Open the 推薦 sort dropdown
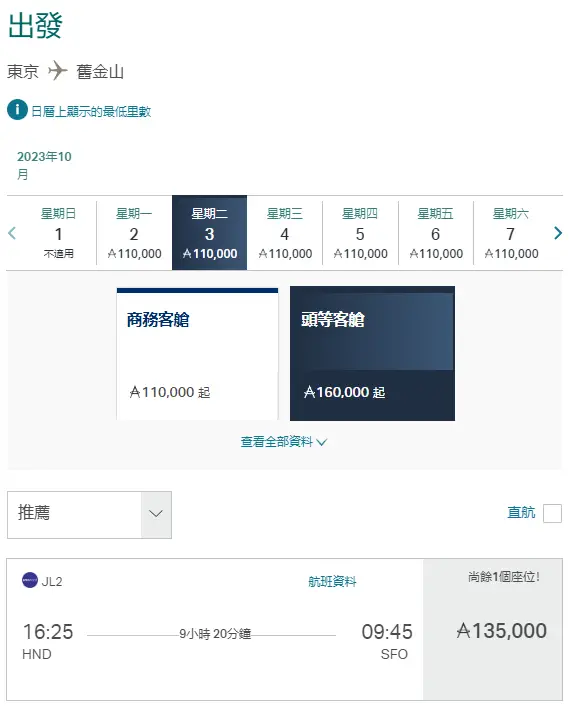Viewport: 569px width, 709px height. click(90, 515)
